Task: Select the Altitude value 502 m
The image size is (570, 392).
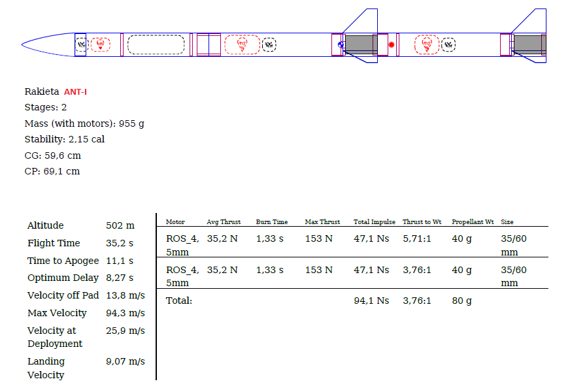Action: point(120,225)
